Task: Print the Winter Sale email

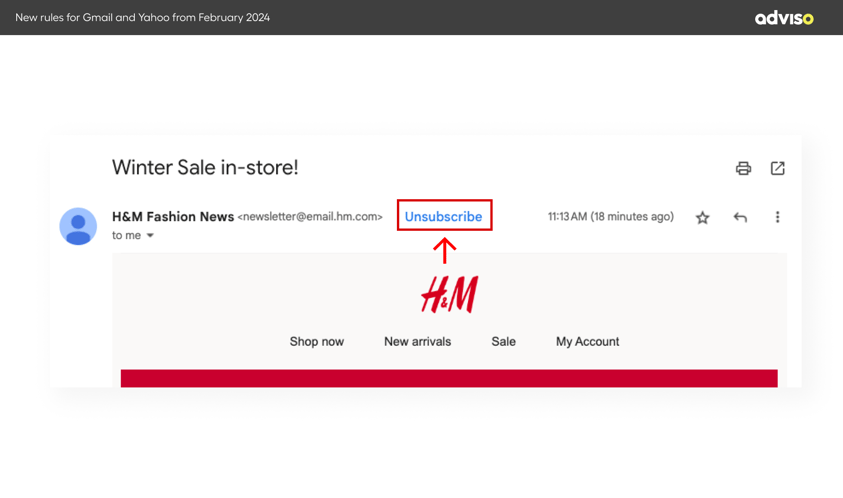Action: point(743,168)
